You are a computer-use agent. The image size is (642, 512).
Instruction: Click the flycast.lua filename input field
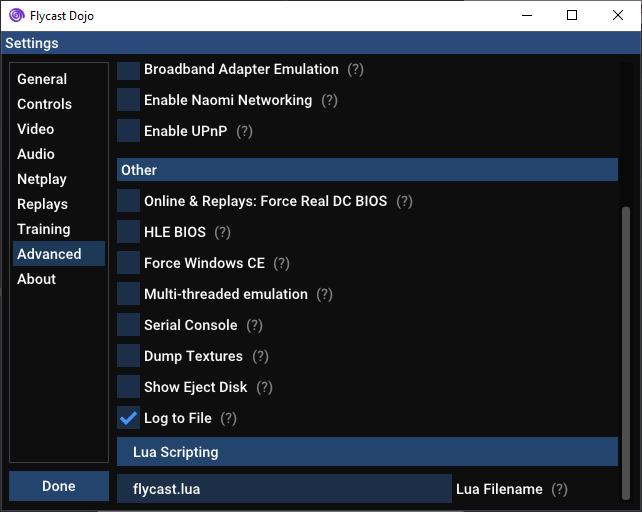point(284,489)
